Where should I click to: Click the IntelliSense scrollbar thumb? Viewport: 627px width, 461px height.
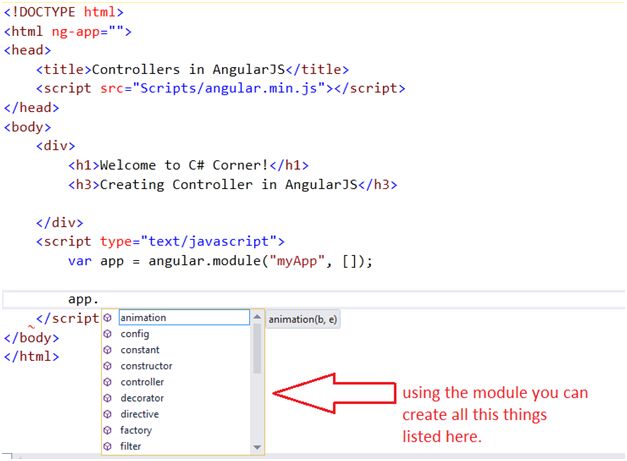257,348
